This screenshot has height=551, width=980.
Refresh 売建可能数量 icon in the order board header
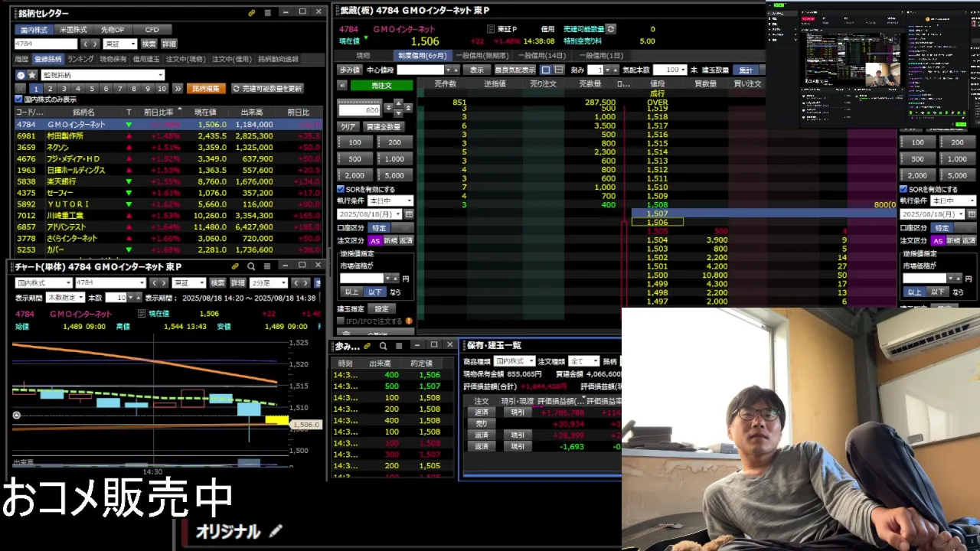tap(611, 29)
